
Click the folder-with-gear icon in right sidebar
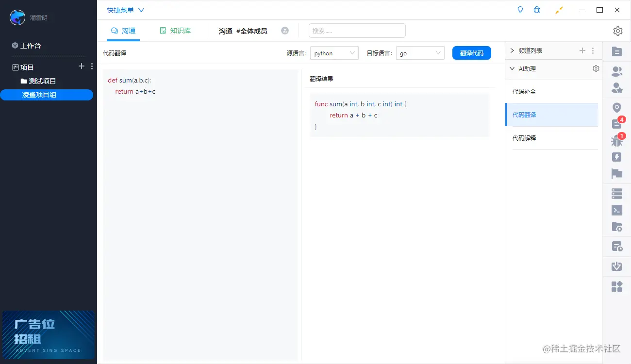(617, 226)
